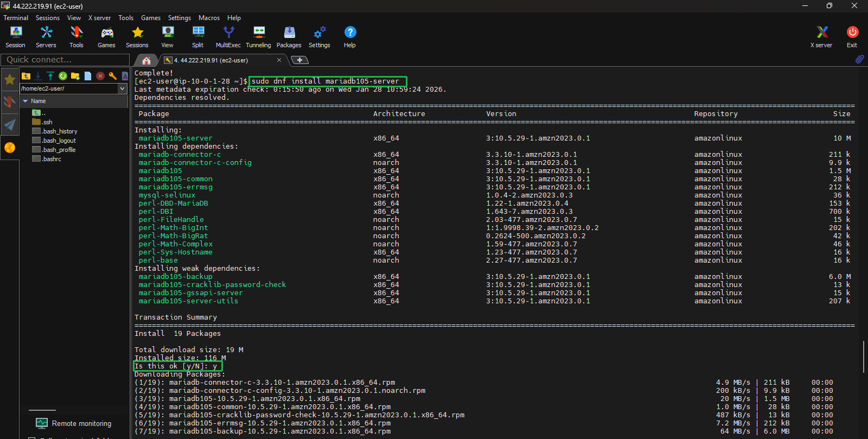868x439 pixels.
Task: Select the .bash_profile file
Action: point(54,150)
